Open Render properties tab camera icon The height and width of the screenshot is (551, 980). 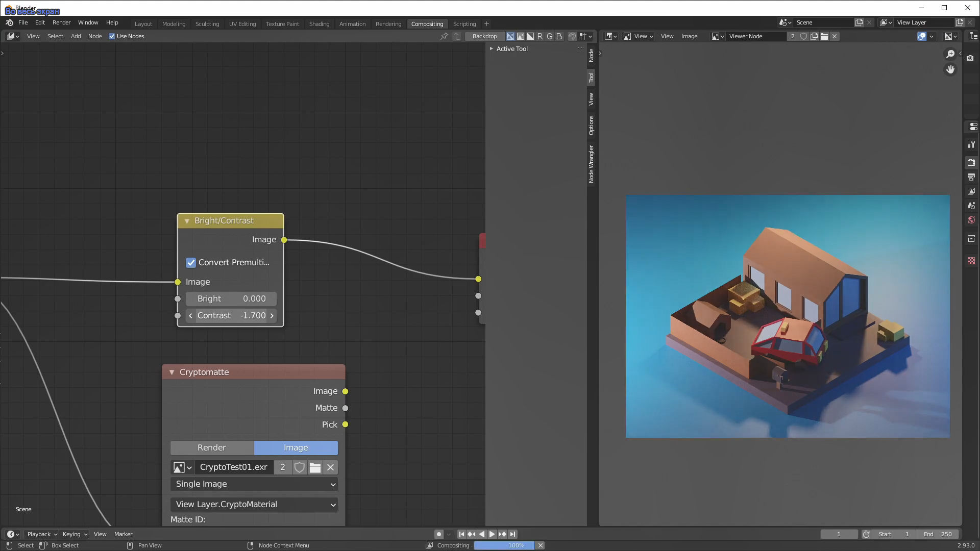[x=971, y=163]
